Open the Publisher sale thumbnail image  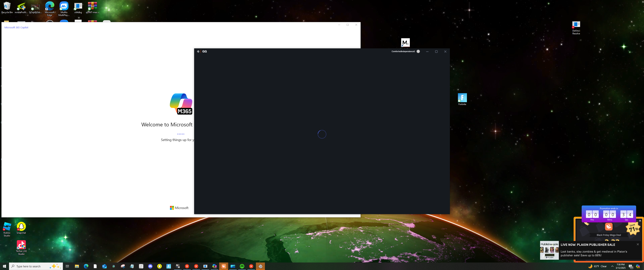pyautogui.click(x=549, y=250)
